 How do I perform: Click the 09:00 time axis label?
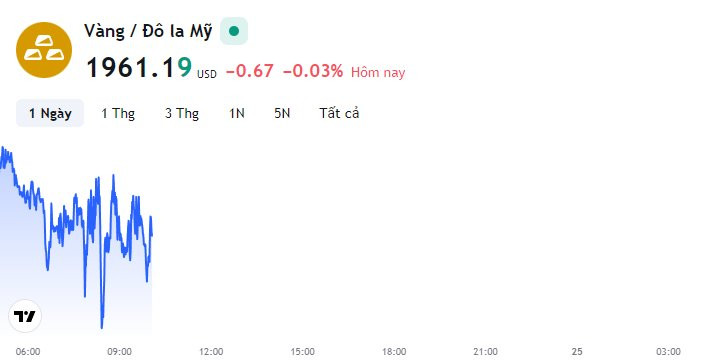pos(119,352)
